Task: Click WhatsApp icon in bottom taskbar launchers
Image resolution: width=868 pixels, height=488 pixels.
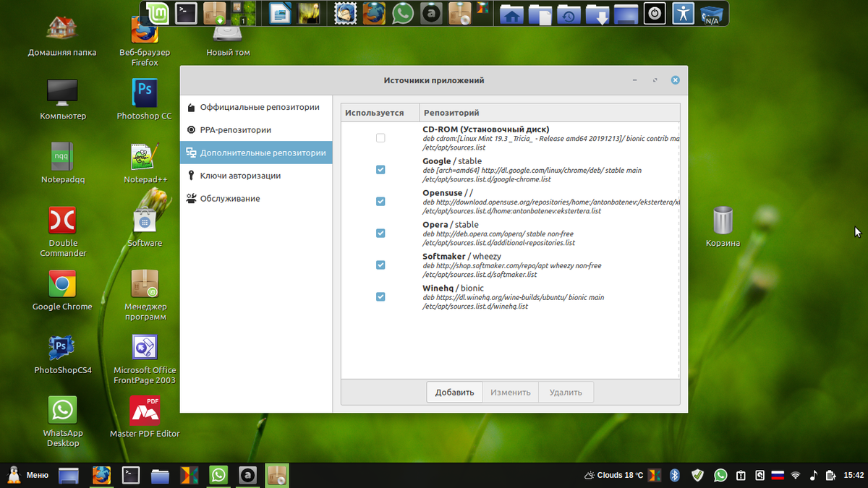Action: [x=218, y=475]
